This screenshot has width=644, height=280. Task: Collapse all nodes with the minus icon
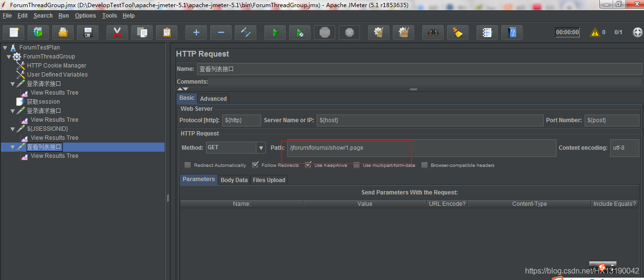[221, 32]
